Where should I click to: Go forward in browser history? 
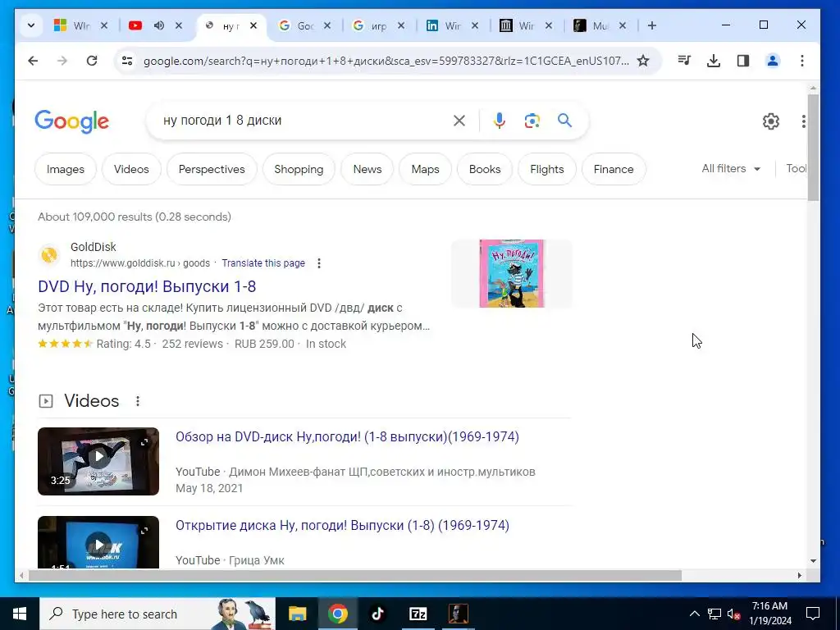click(x=62, y=61)
